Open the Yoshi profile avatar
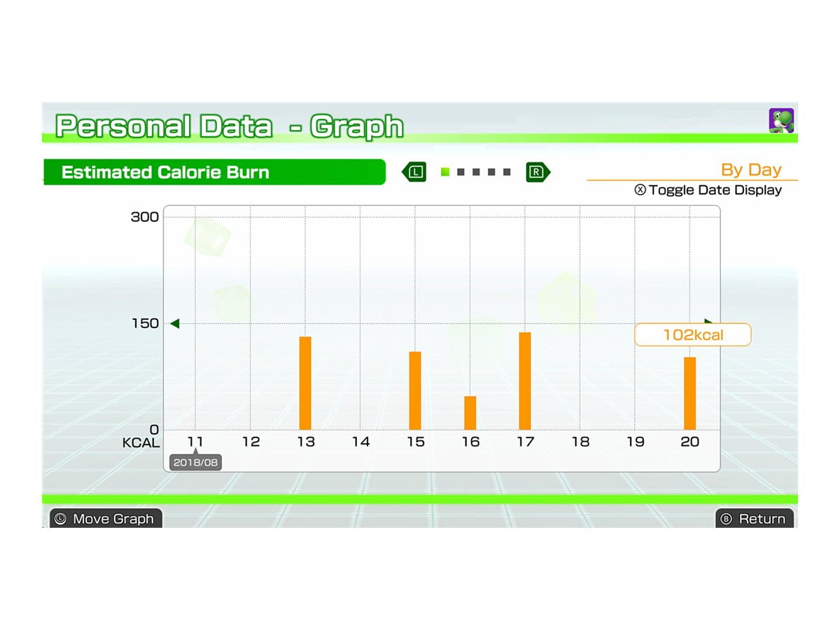 781,120
